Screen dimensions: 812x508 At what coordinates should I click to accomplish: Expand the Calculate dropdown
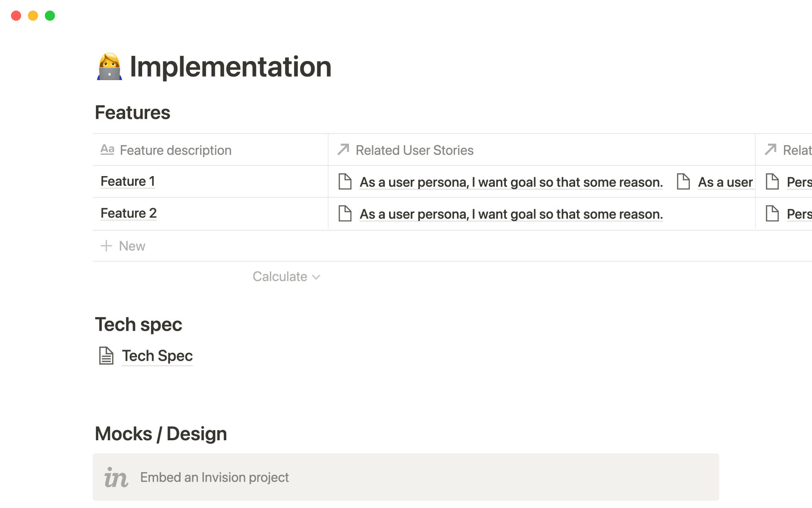287,277
